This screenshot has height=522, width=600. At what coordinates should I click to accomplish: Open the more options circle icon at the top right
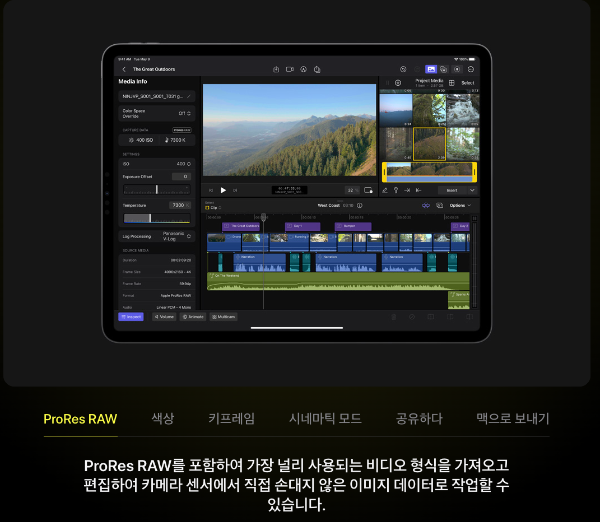coord(471,69)
